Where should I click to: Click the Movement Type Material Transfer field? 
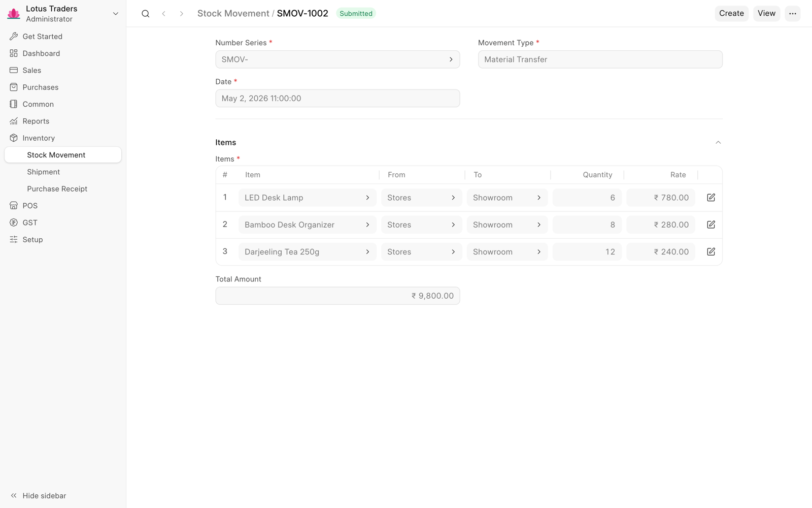pos(600,59)
